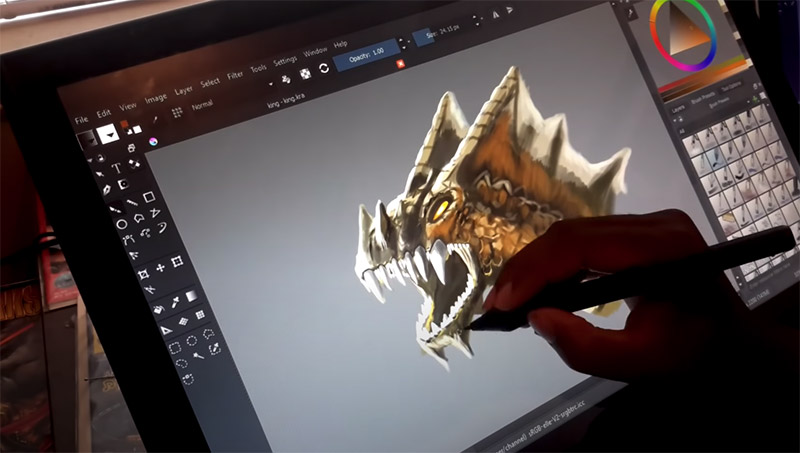Open the View menu

tap(128, 106)
